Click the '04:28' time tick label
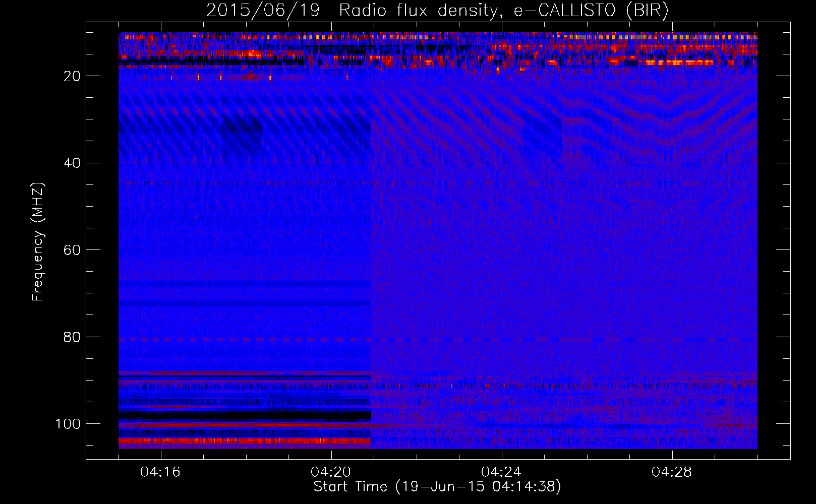 (672, 472)
